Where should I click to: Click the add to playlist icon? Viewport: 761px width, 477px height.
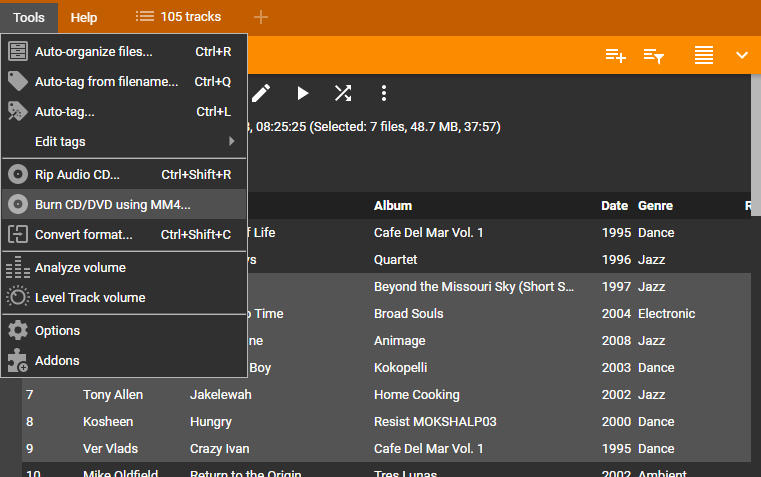(x=615, y=56)
